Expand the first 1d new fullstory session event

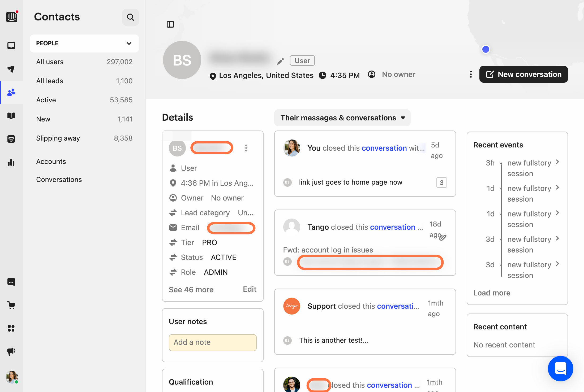point(558,188)
